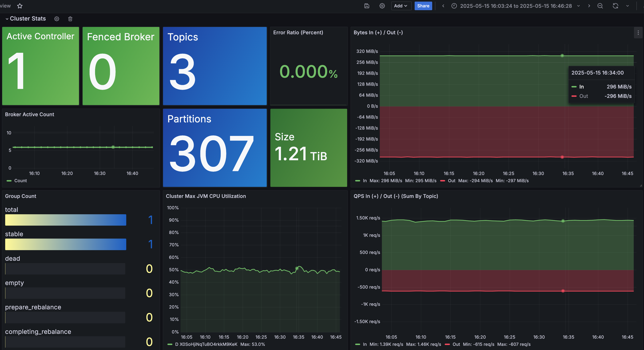Click the completing_rebalance label

click(38, 331)
